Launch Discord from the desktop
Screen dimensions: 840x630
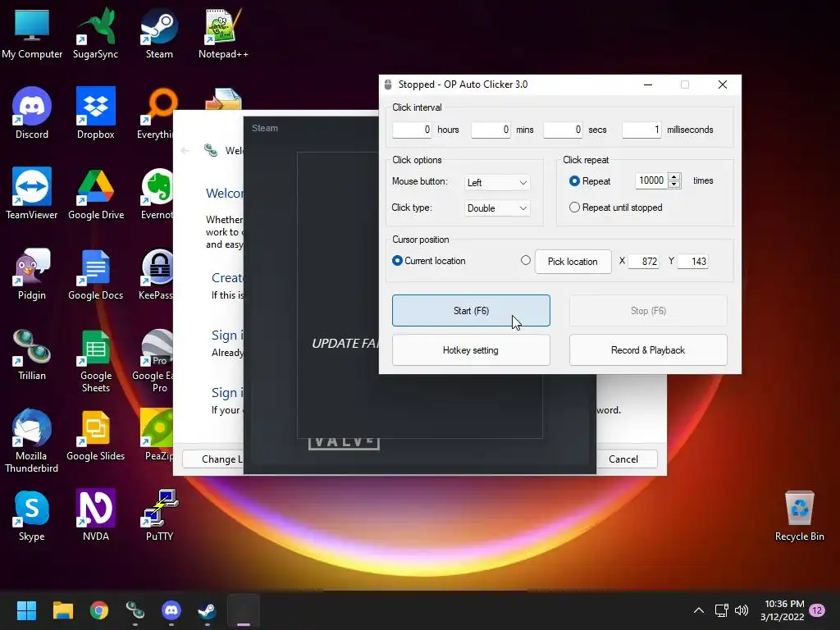[32, 113]
